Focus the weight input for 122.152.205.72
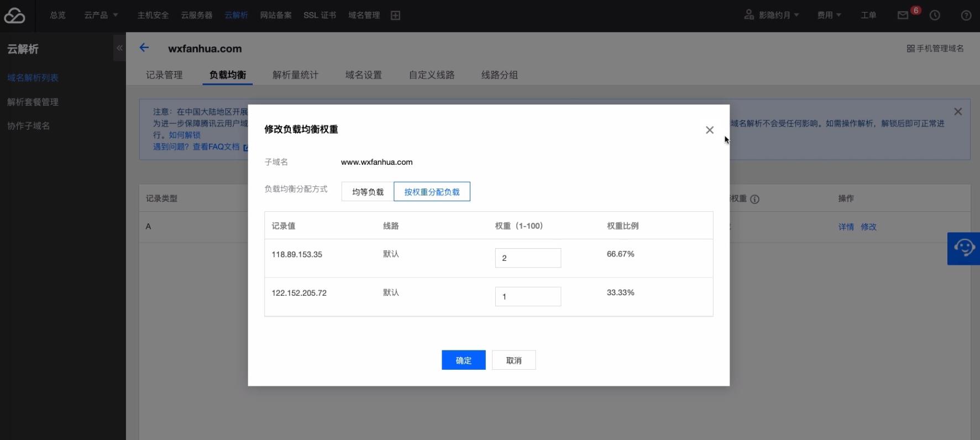980x440 pixels. click(x=528, y=296)
